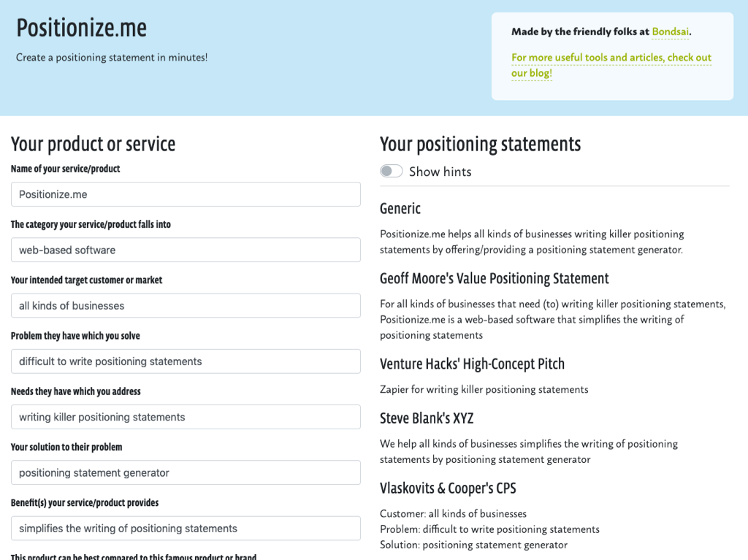This screenshot has width=748, height=560.
Task: Focus the Benefit(s) field with 'simplifies the writing'
Action: (x=186, y=529)
